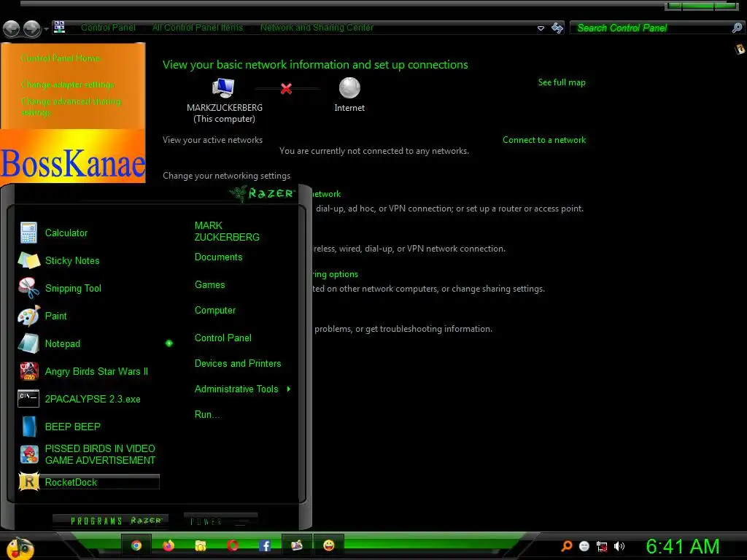The image size is (747, 560).
Task: Click the POWER button
Action: point(220,521)
